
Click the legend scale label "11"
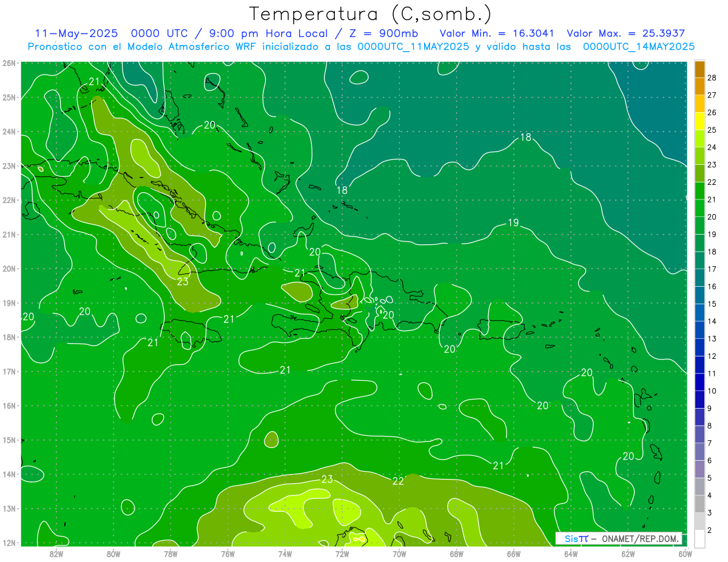pyautogui.click(x=712, y=373)
